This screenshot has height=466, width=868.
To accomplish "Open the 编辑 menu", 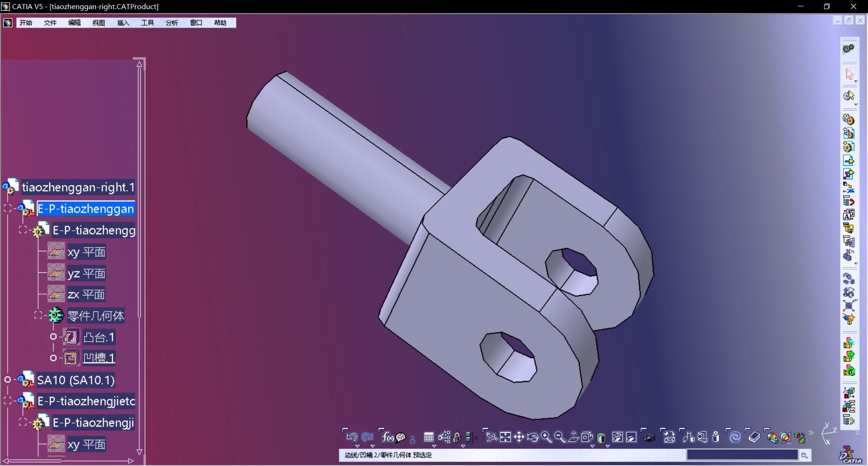I will [75, 23].
